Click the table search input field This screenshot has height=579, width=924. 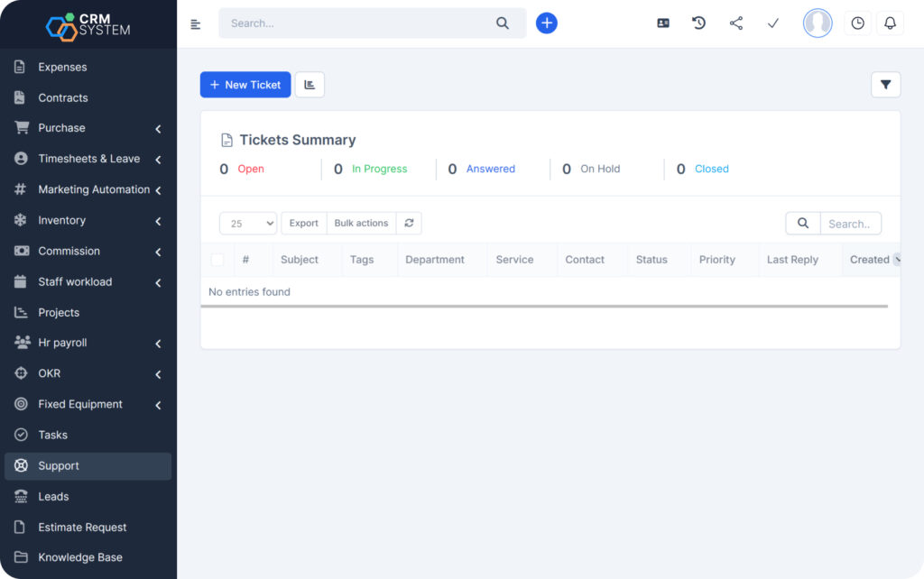tap(850, 224)
